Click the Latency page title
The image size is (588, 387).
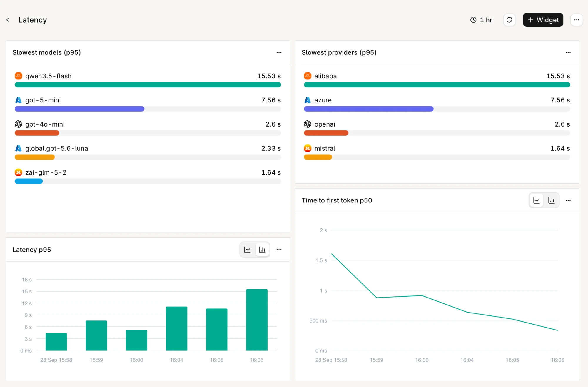(x=33, y=20)
